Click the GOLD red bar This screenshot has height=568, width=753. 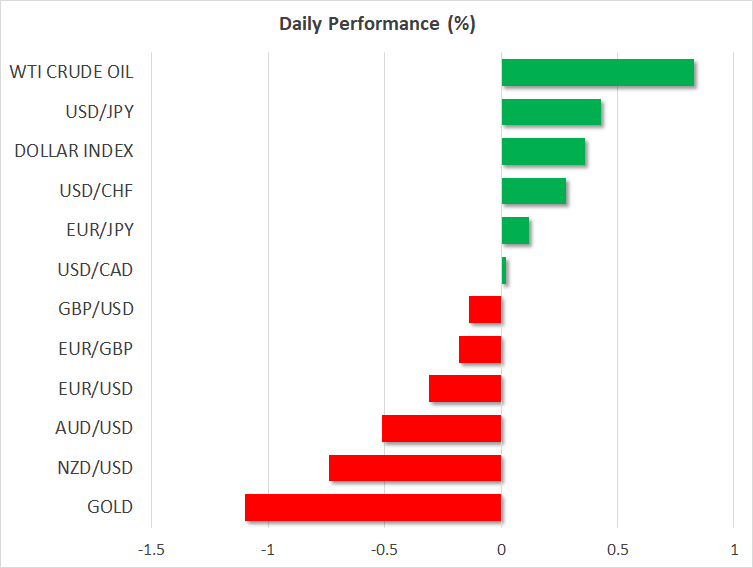(373, 507)
